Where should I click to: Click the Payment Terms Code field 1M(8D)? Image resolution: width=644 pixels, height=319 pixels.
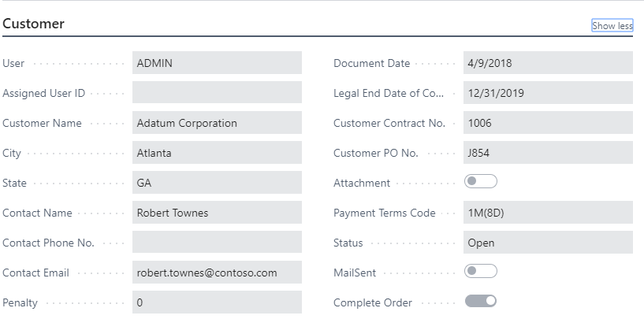pos(548,213)
